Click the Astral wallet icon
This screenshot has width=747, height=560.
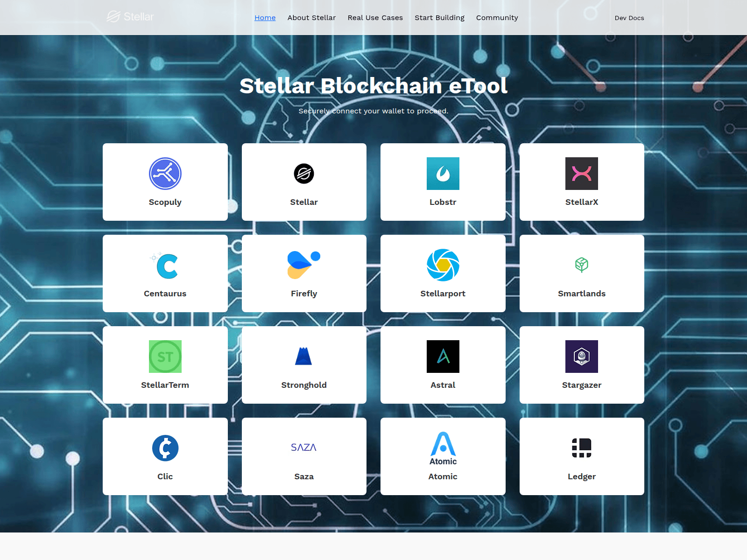tap(443, 357)
